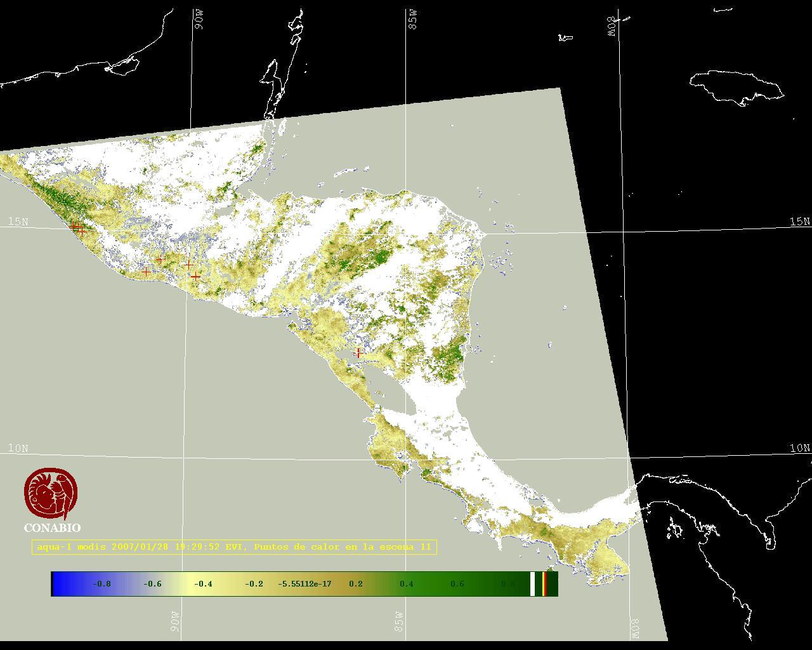This screenshot has height=650, width=812.
Task: Click the -0.8 value on the color legend
Action: (x=101, y=584)
